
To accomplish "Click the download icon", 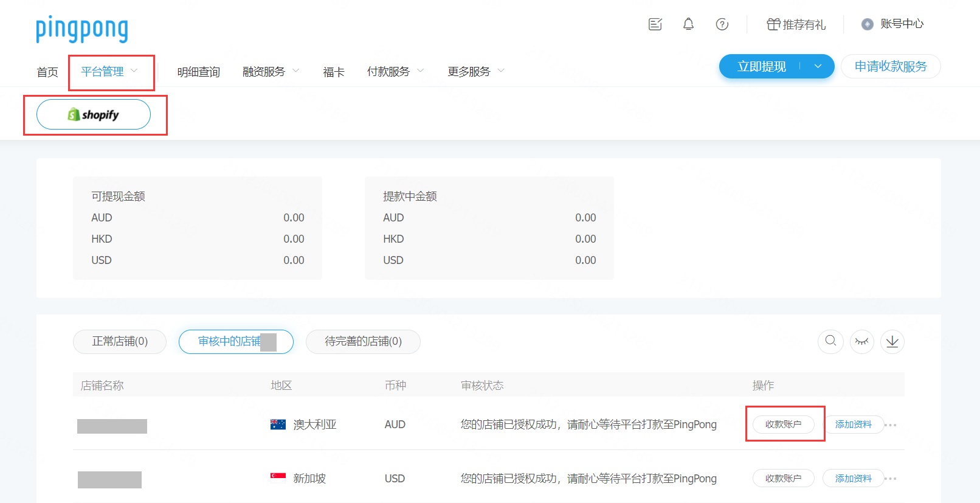I will [892, 341].
